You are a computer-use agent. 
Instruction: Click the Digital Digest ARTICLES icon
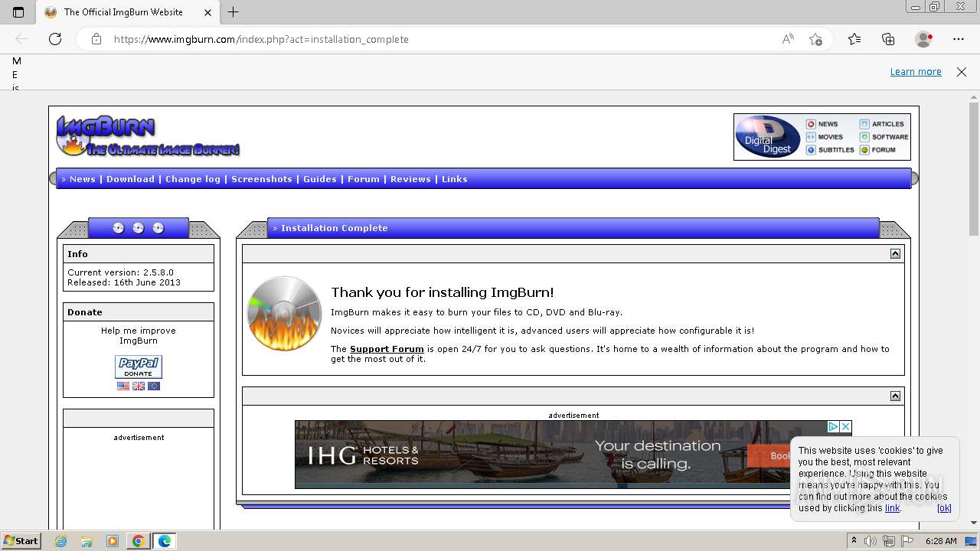click(x=864, y=124)
